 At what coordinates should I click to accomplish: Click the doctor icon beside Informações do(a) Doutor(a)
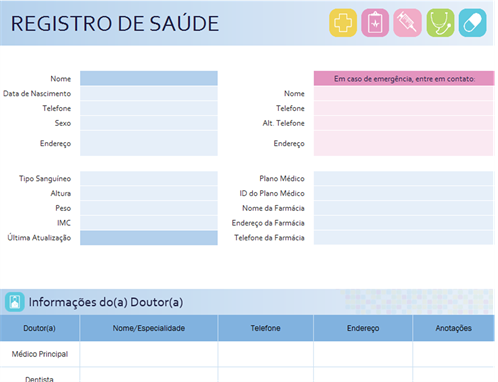15,302
